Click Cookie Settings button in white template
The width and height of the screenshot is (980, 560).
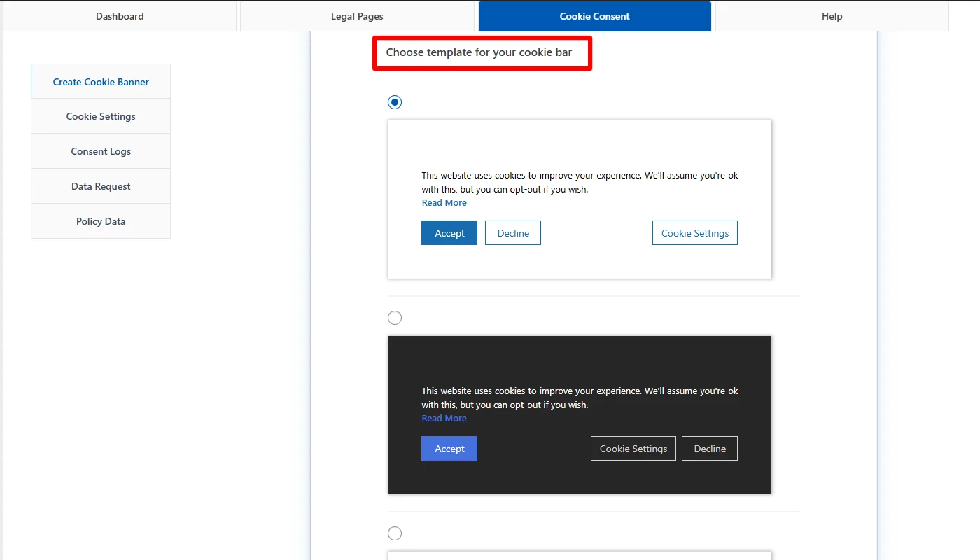695,233
